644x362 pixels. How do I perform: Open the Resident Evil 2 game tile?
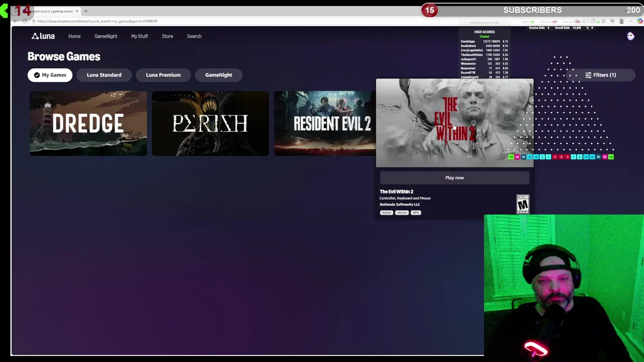pyautogui.click(x=325, y=123)
